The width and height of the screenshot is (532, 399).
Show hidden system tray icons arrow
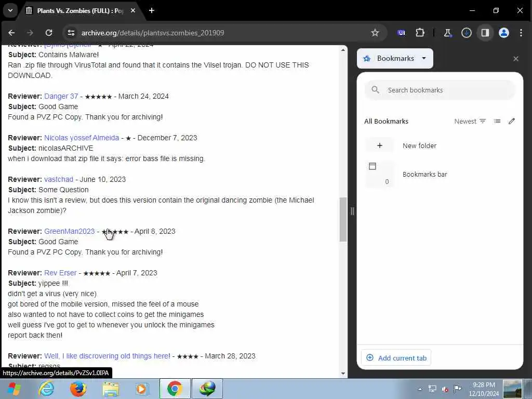[420, 389]
